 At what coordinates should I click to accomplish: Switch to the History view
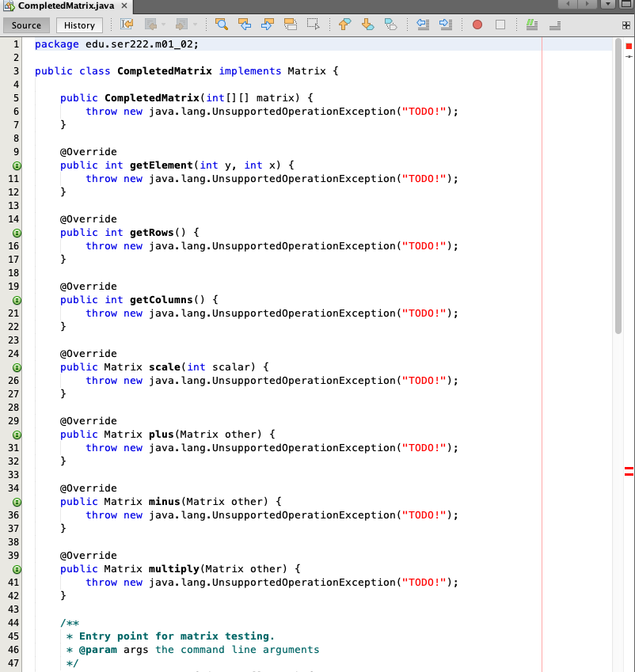click(78, 25)
